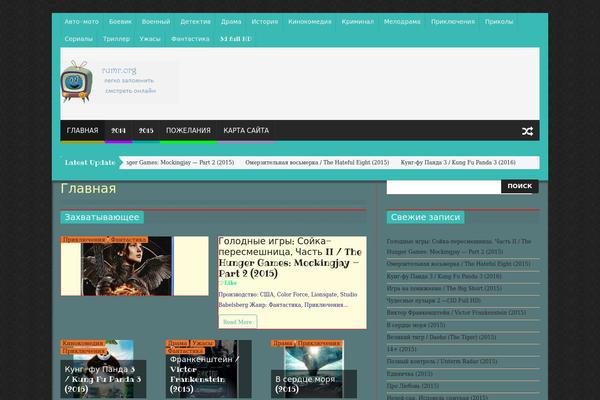Click Кинокомедия tag on Kung Fu Panda card
Image resolution: width=600 pixels, height=400 pixels.
point(83,343)
